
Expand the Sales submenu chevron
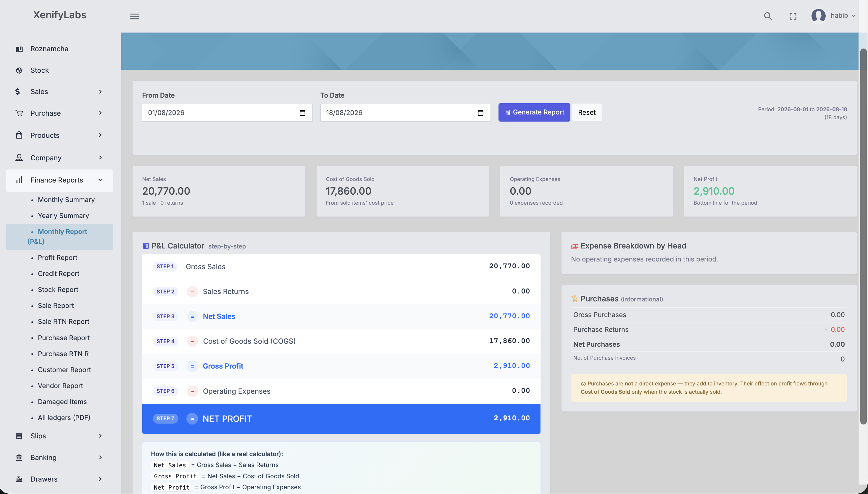[101, 92]
